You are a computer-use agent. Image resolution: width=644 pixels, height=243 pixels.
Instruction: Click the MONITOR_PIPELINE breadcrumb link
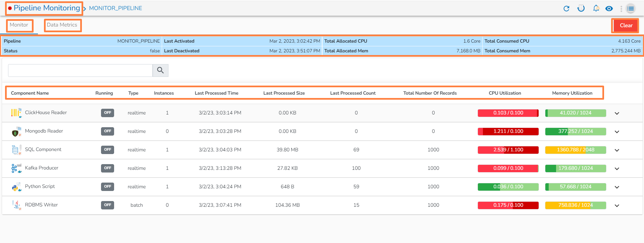[x=115, y=8]
